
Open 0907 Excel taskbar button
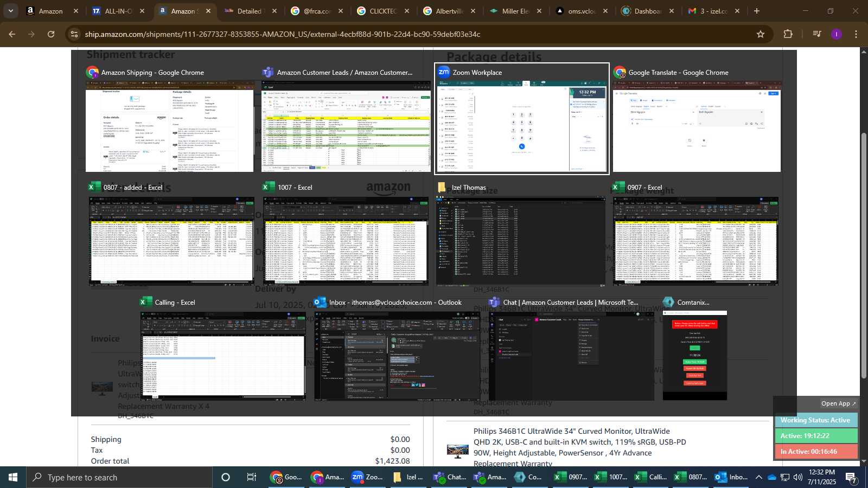(570, 477)
